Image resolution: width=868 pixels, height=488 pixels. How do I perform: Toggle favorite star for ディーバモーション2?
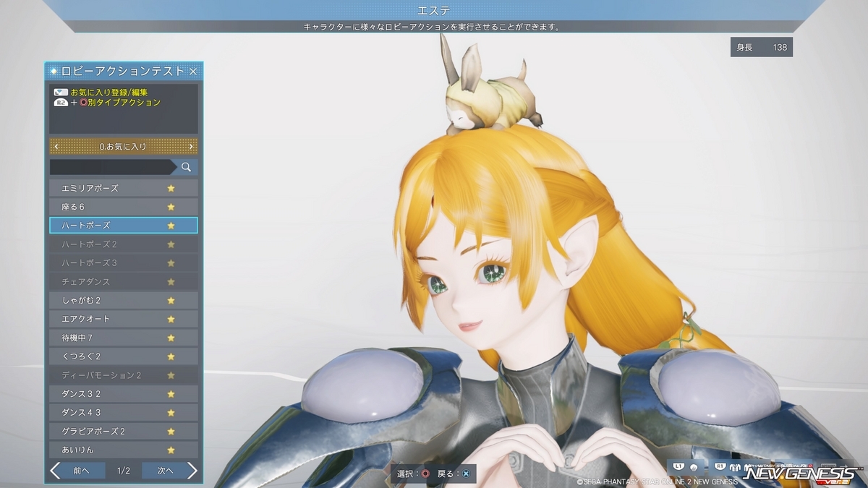tap(171, 375)
